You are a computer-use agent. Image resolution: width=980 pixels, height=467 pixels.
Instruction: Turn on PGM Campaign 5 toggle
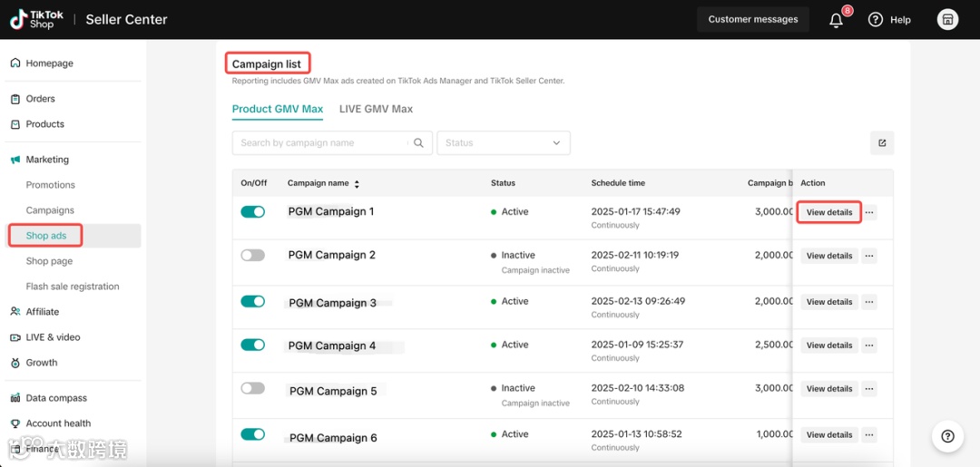(252, 388)
